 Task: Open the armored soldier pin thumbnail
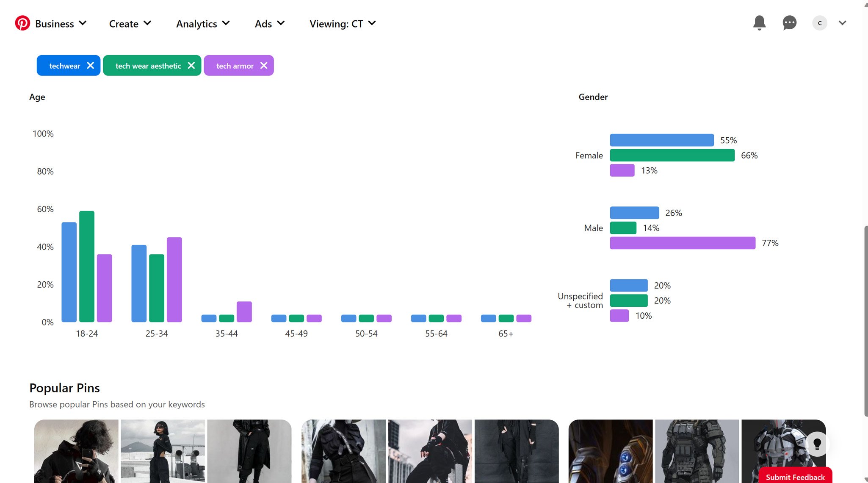coord(697,451)
